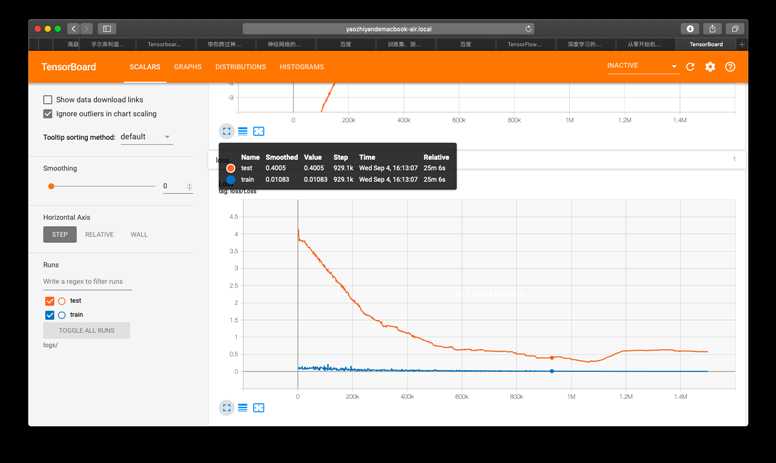The image size is (776, 463).
Task: Switch to DISTRIBUTIONS dashboard
Action: pyautogui.click(x=241, y=67)
